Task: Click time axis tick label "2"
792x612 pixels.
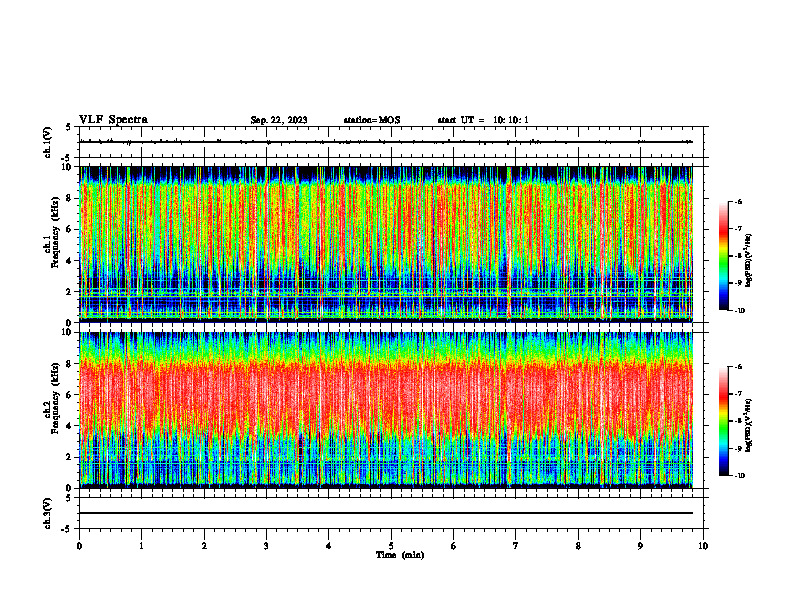Action: [204, 546]
